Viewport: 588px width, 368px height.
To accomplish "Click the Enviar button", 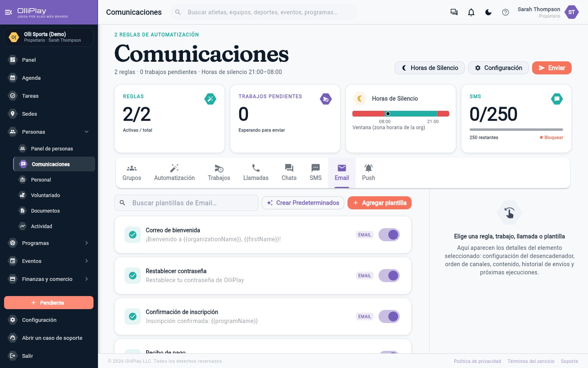I will (x=552, y=68).
